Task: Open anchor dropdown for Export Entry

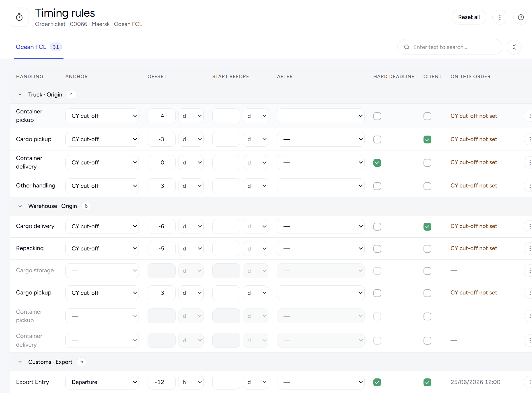Action: 102,382
